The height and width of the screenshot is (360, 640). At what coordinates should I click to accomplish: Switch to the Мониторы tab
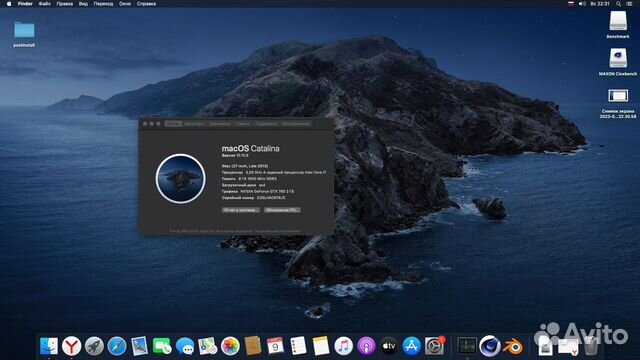[194, 124]
